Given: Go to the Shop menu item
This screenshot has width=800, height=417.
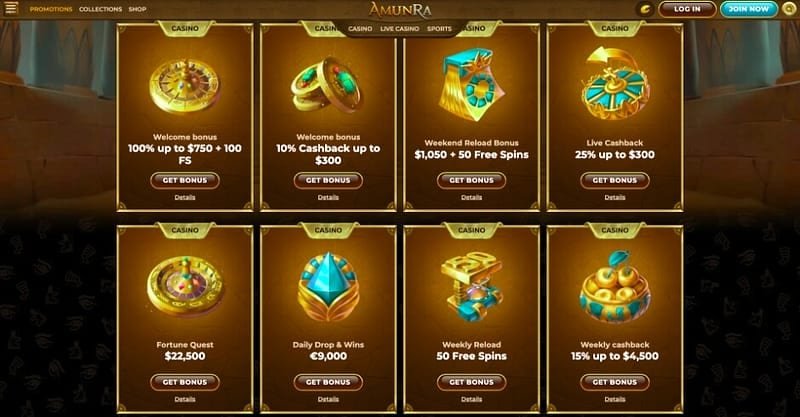Looking at the screenshot, I should (x=137, y=9).
